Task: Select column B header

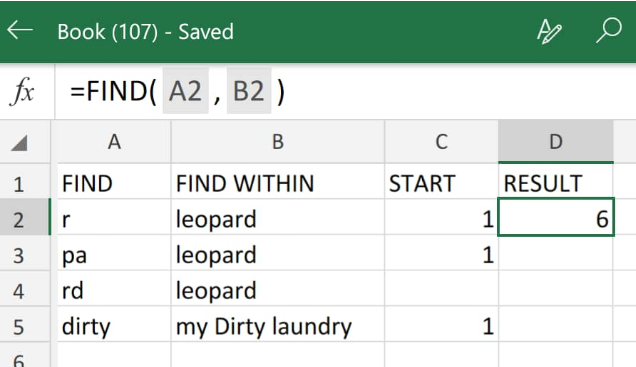Action: [278, 142]
